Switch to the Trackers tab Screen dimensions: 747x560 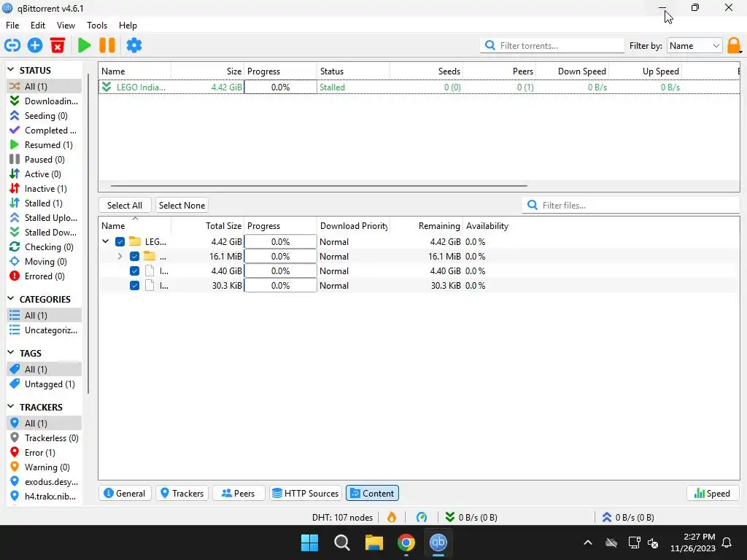coord(182,494)
